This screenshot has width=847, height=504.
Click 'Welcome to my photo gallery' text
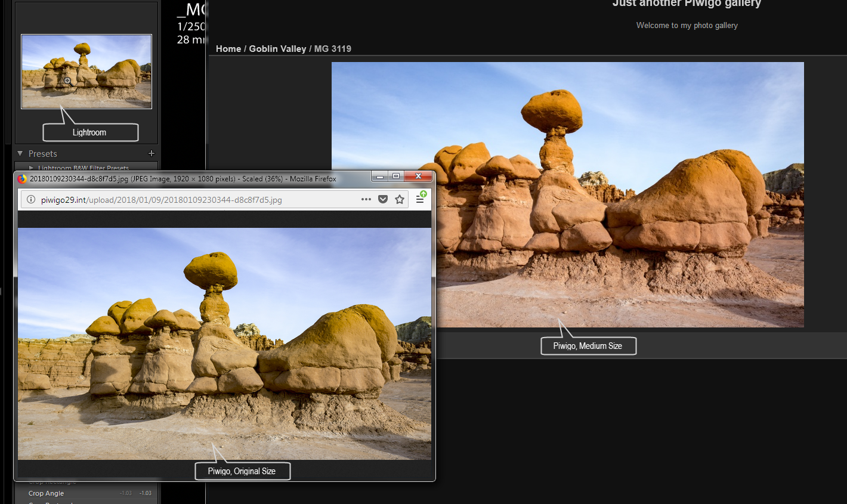click(687, 25)
